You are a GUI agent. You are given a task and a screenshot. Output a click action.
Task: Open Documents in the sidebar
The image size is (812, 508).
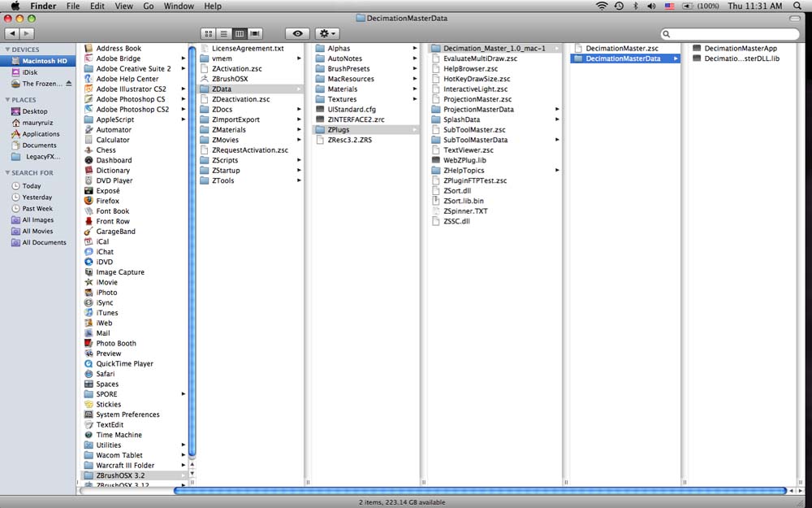click(x=39, y=145)
